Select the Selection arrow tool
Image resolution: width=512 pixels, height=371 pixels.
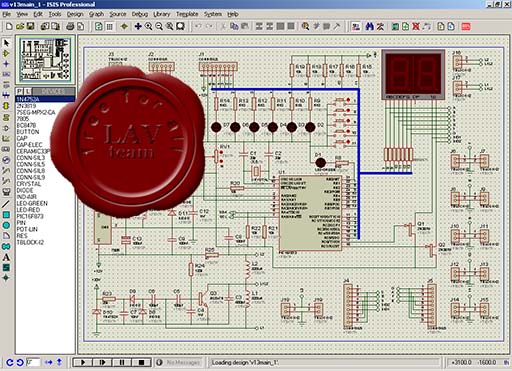pos(6,43)
